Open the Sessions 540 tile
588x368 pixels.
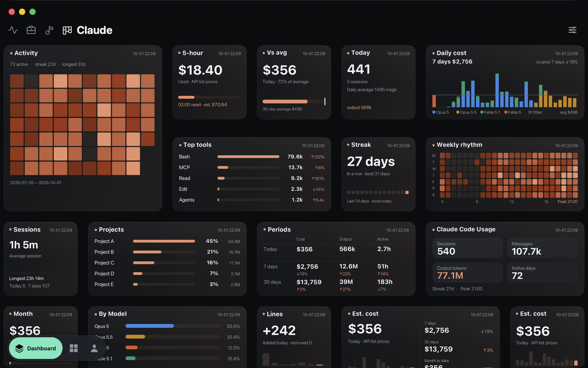pyautogui.click(x=467, y=248)
